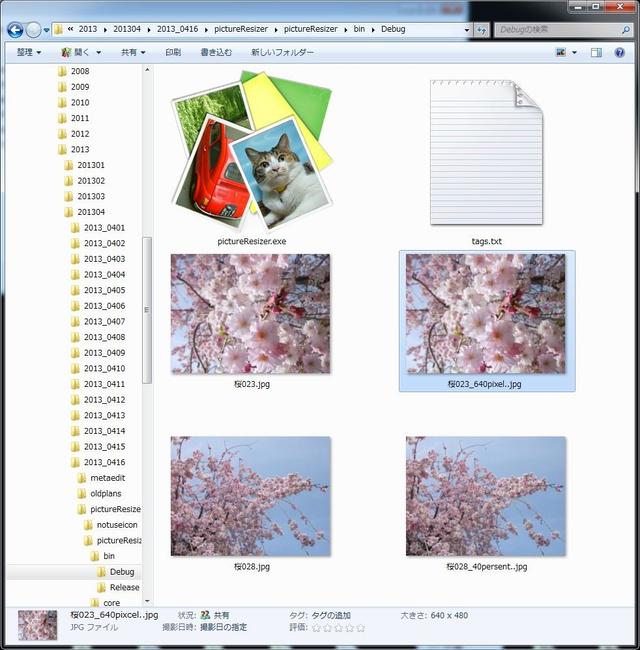Click 新しいフォルダー button
The image size is (640, 650).
pos(282,52)
